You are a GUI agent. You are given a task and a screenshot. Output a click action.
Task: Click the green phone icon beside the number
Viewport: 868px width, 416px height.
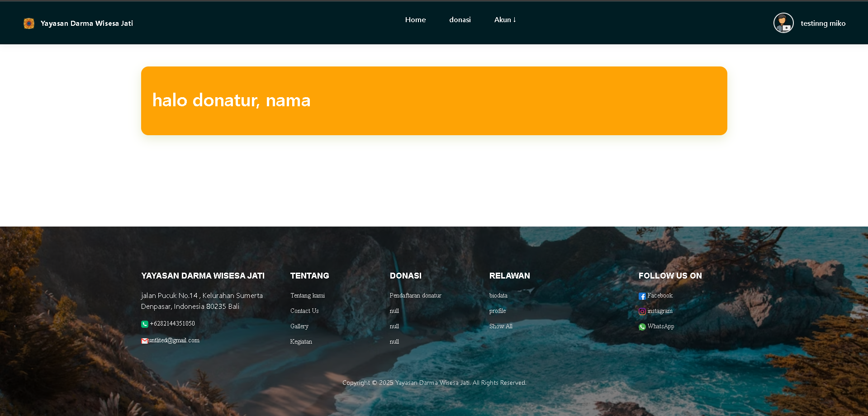pos(144,324)
